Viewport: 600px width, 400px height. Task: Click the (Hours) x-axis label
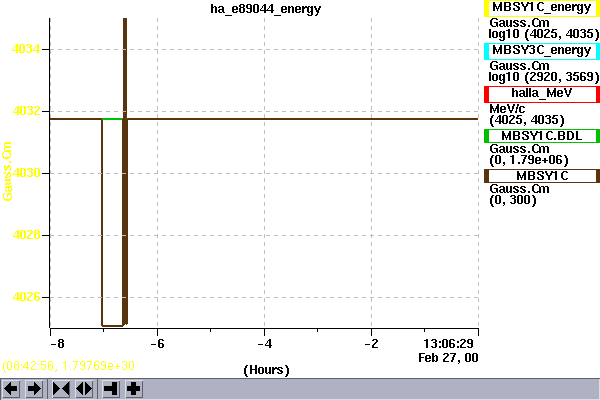[265, 369]
